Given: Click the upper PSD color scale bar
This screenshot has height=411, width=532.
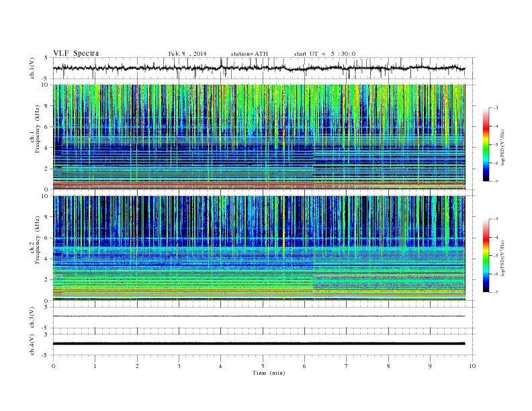Looking at the screenshot, I should 486,144.
